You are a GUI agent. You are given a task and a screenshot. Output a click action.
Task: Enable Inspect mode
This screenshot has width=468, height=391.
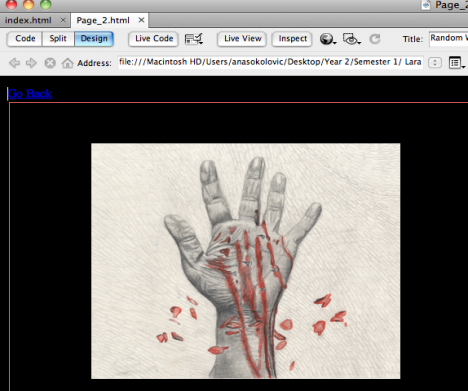click(x=292, y=39)
